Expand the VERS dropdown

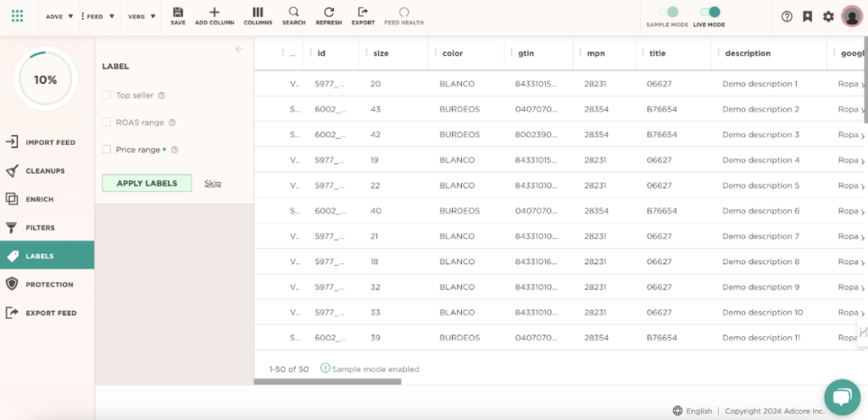tap(141, 16)
